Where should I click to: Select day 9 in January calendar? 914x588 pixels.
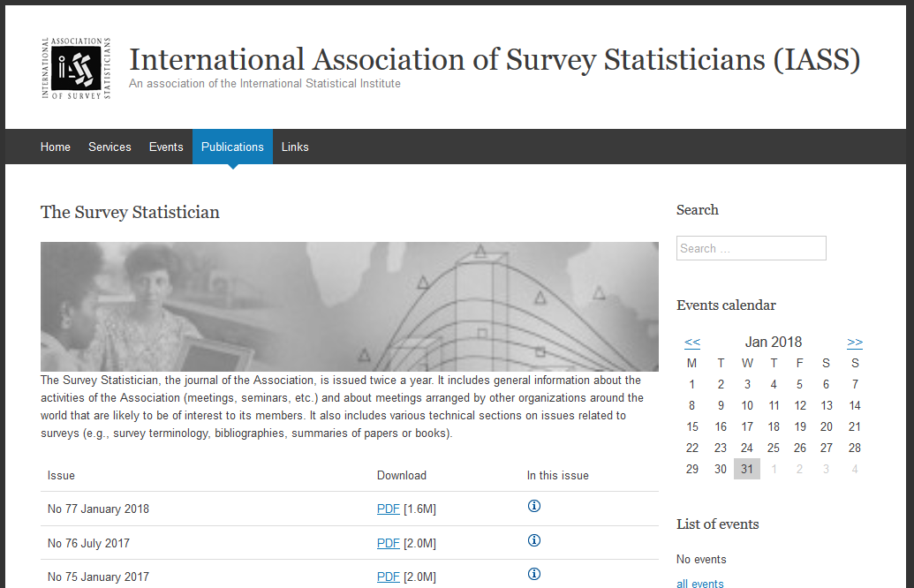tap(721, 405)
